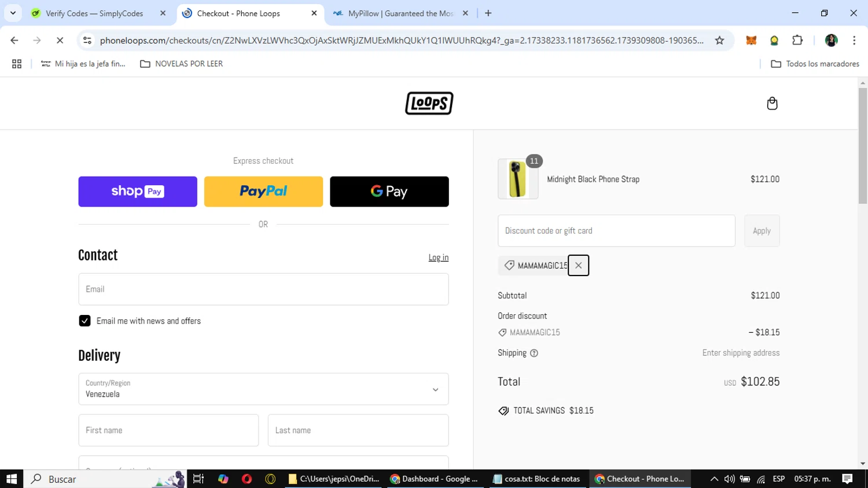The height and width of the screenshot is (488, 868).
Task: Open the tab search dropdown arrow
Action: click(13, 13)
